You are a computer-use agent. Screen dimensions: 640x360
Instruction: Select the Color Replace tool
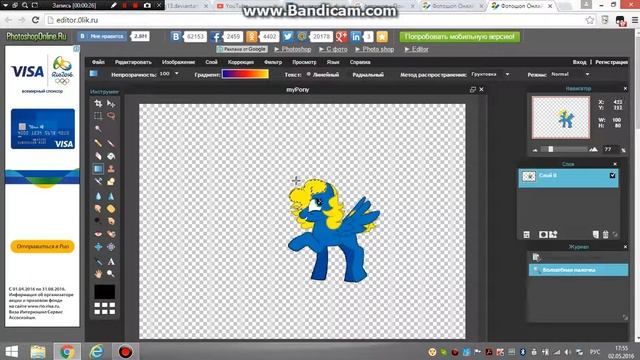[x=98, y=181]
